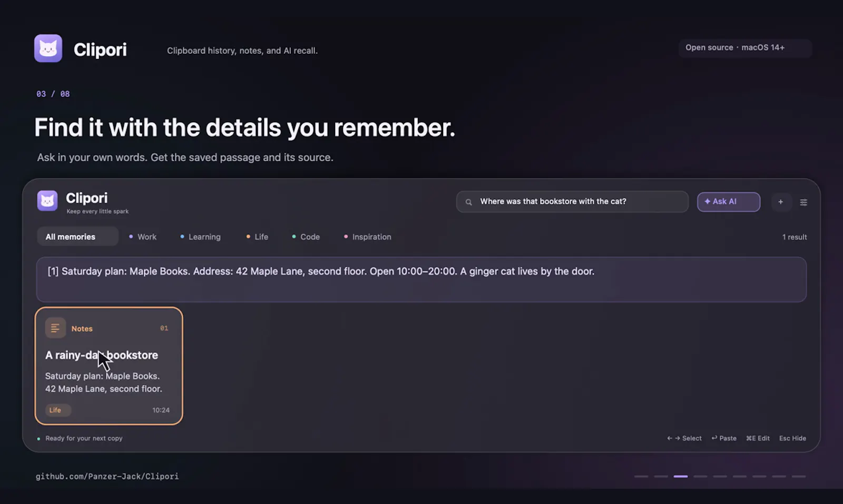
Task: Click the AI answer passage about Maple Books
Action: tap(421, 279)
